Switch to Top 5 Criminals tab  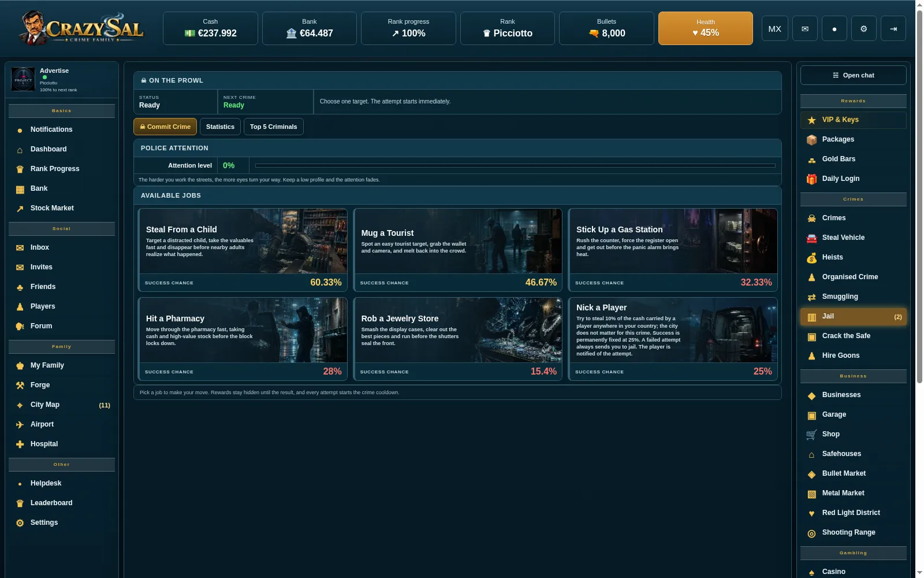[273, 127]
